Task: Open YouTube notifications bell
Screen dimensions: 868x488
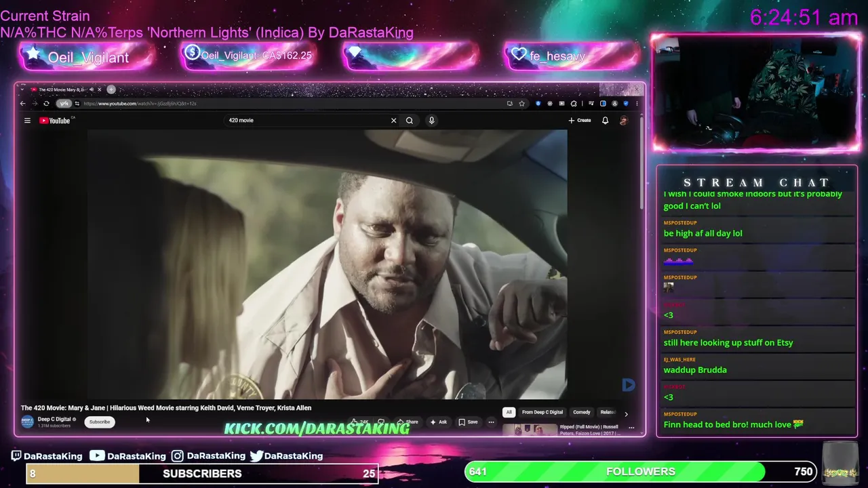Action: (605, 121)
